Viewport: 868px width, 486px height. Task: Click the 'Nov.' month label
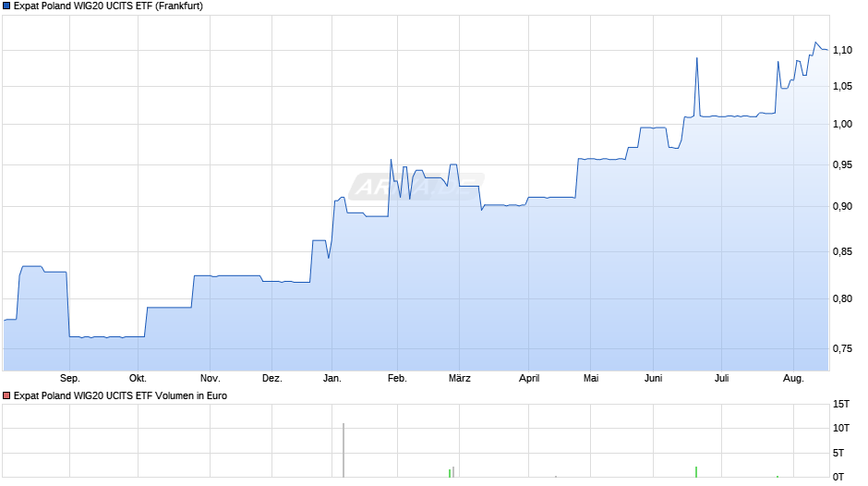click(x=210, y=379)
